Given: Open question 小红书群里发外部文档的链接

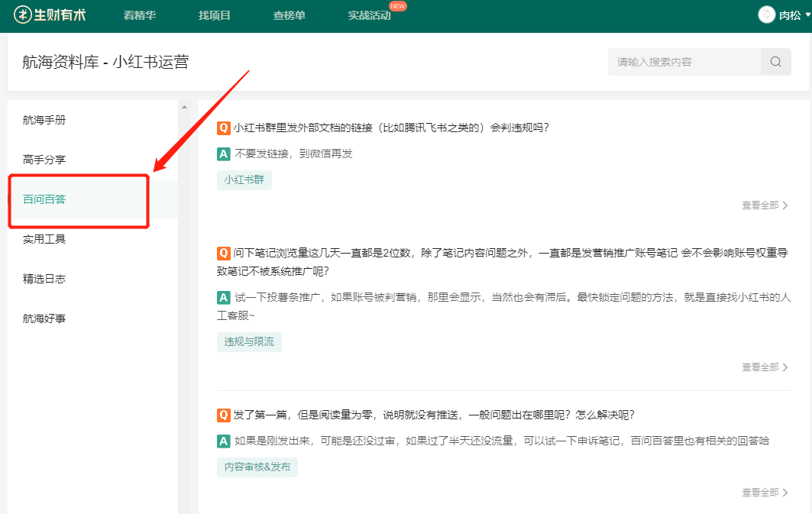Looking at the screenshot, I should tap(391, 128).
